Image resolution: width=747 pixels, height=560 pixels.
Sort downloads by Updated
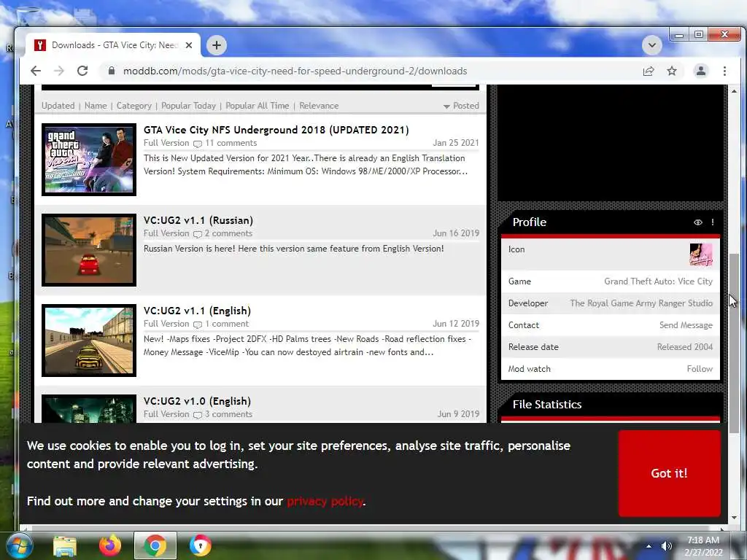[58, 106]
